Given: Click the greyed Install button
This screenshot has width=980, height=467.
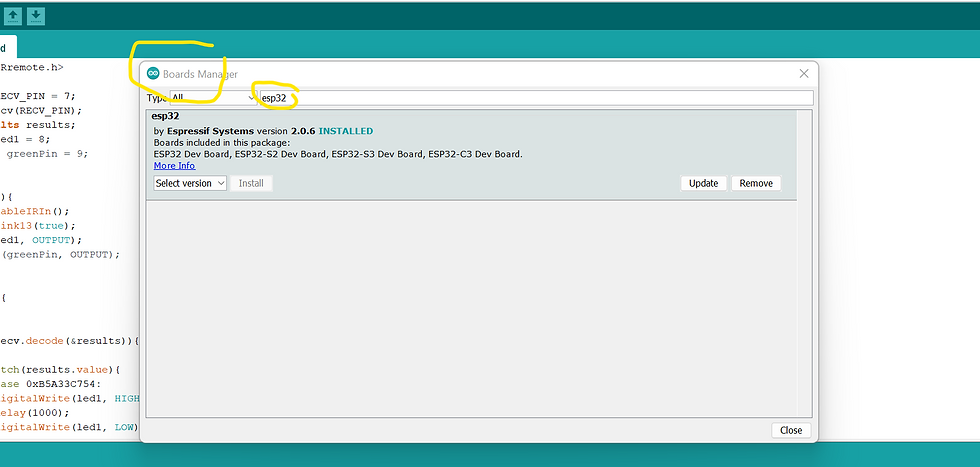Looking at the screenshot, I should [x=251, y=183].
